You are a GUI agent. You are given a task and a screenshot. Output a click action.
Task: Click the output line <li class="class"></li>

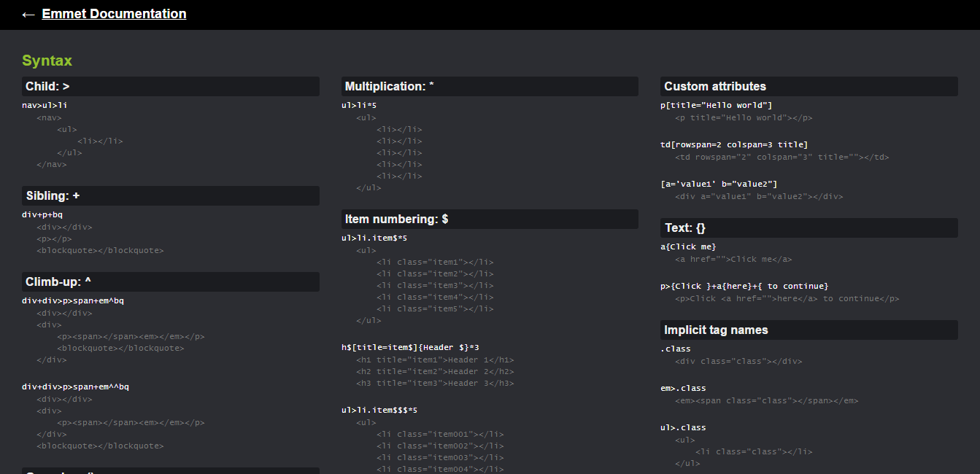pos(754,451)
